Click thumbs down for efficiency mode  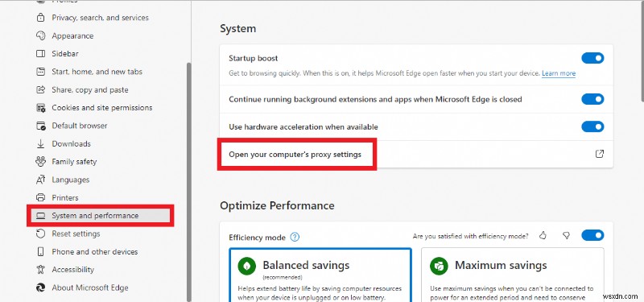(566, 235)
